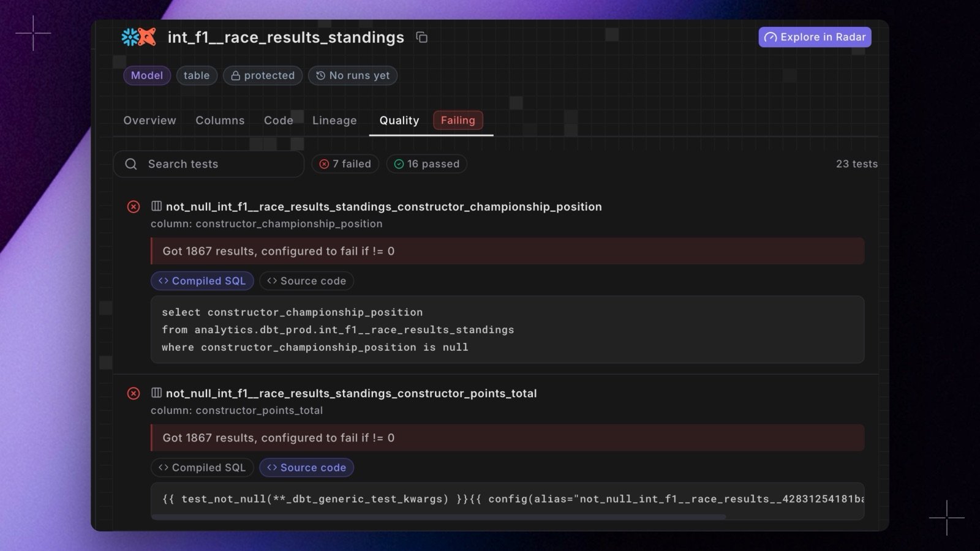Focus the Search tests input field
This screenshot has width=980, height=551.
point(209,164)
